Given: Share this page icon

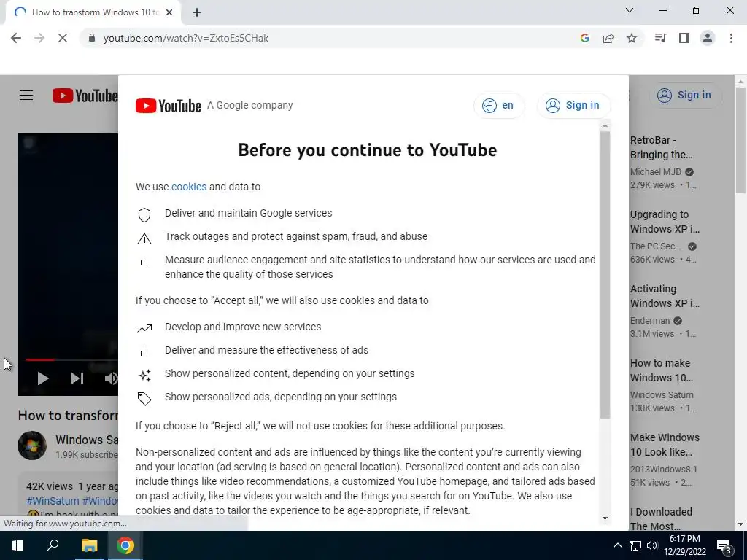Looking at the screenshot, I should [x=608, y=38].
